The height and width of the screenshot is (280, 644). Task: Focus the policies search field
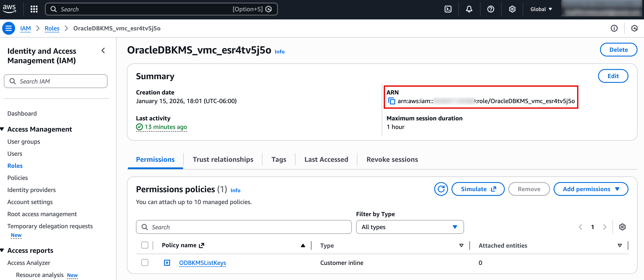(244, 227)
